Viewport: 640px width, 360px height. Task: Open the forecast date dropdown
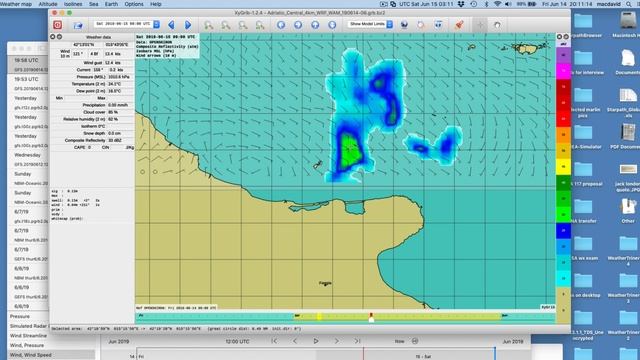[127, 24]
